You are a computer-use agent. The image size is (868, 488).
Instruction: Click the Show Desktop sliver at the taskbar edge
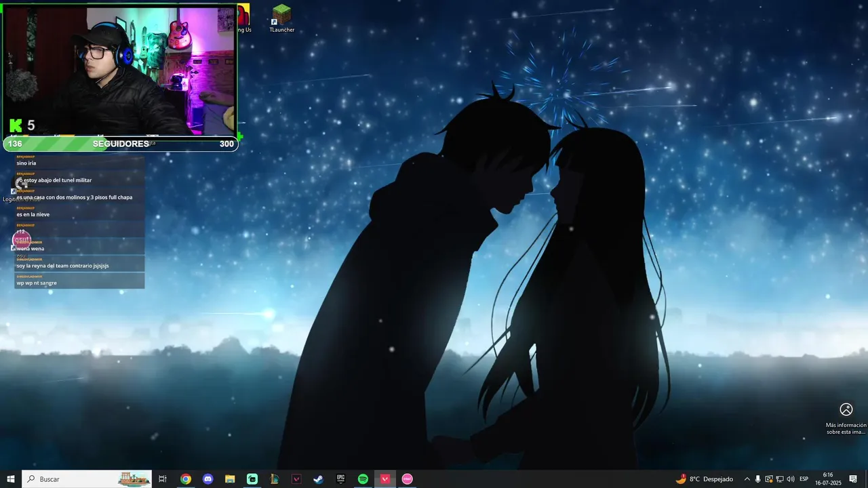[866, 479]
